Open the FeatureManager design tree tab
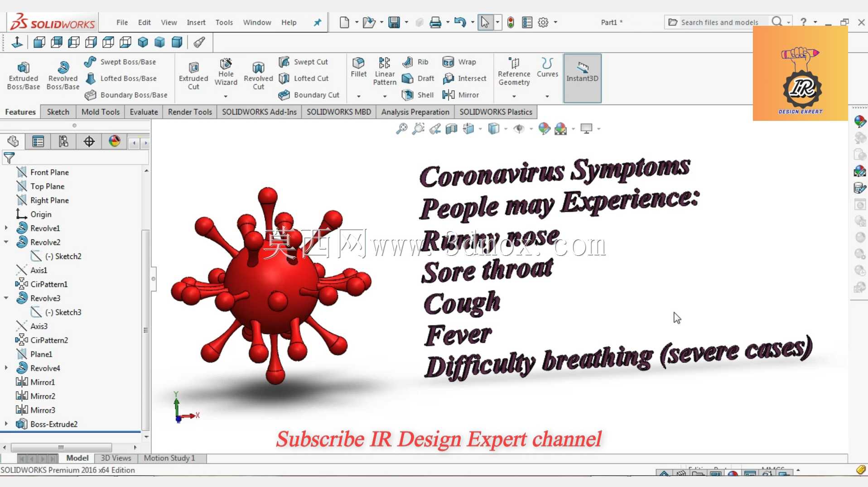 [13, 142]
